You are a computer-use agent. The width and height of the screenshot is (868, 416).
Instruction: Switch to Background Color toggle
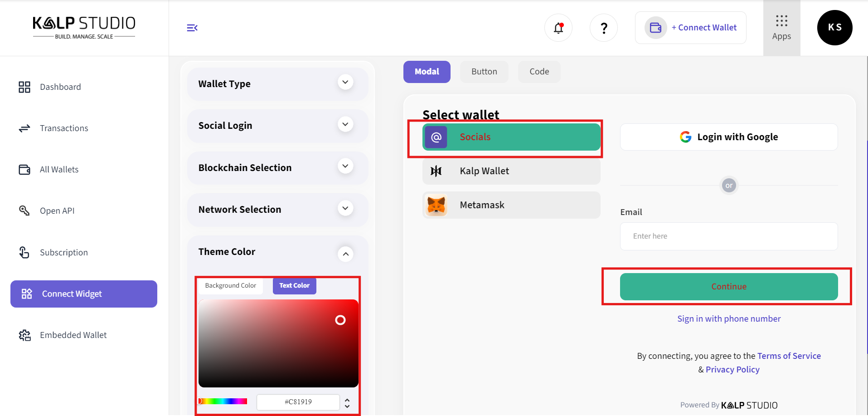[231, 286]
